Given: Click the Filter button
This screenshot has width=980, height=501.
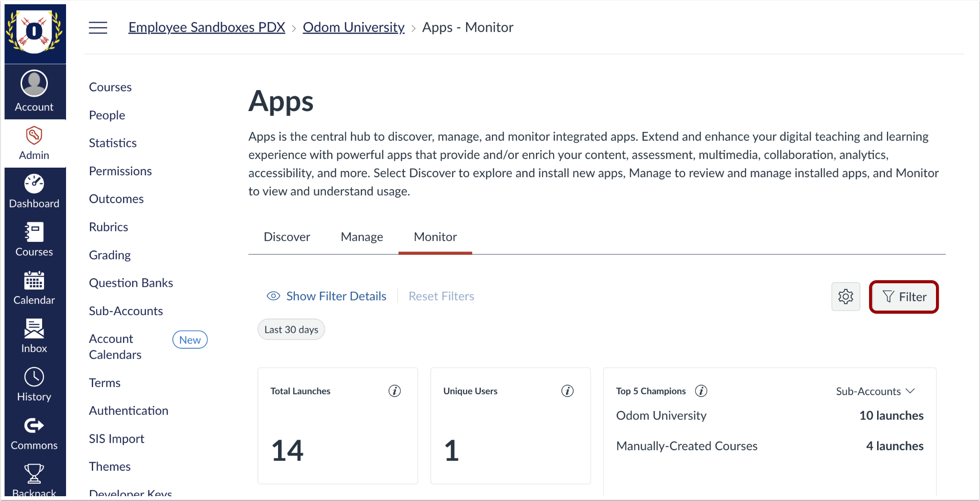Looking at the screenshot, I should pos(903,296).
